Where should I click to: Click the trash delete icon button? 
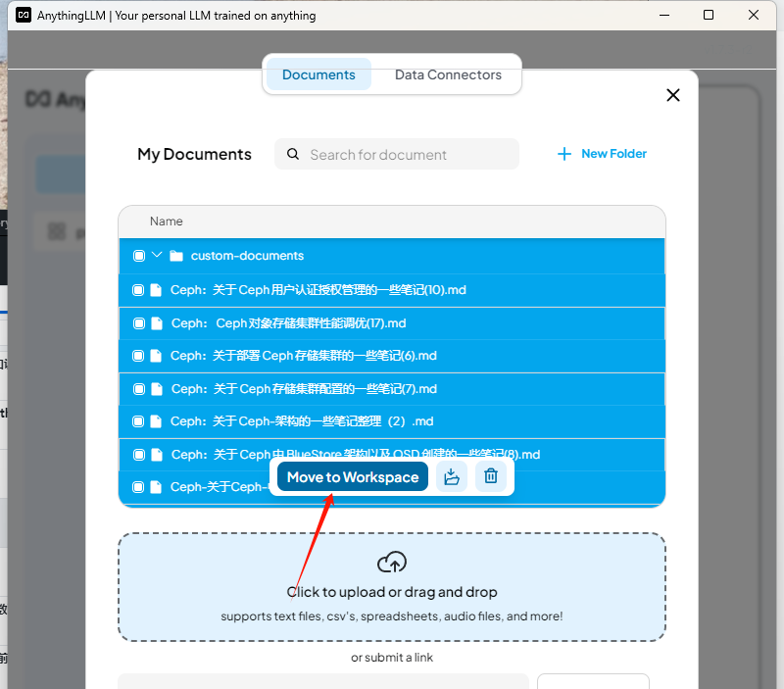(x=491, y=476)
